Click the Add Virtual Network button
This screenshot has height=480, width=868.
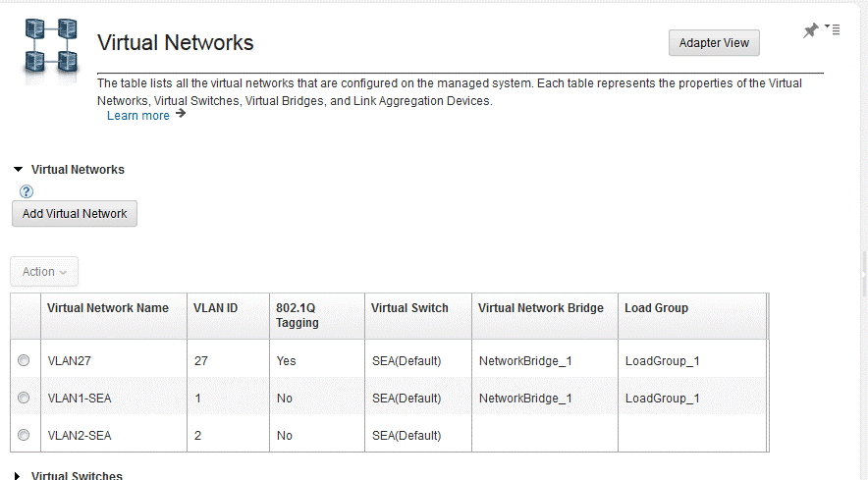coord(75,214)
